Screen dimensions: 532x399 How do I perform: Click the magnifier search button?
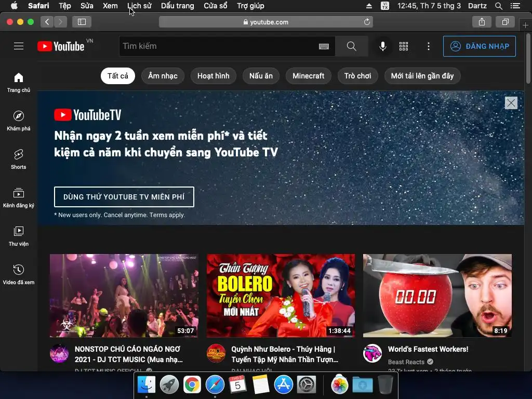tap(352, 46)
